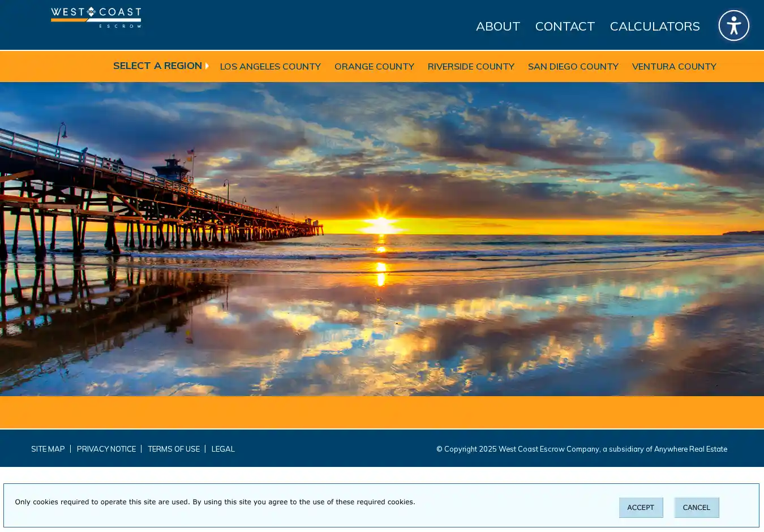Click the copyright text in footer
764x532 pixels.
[581, 449]
